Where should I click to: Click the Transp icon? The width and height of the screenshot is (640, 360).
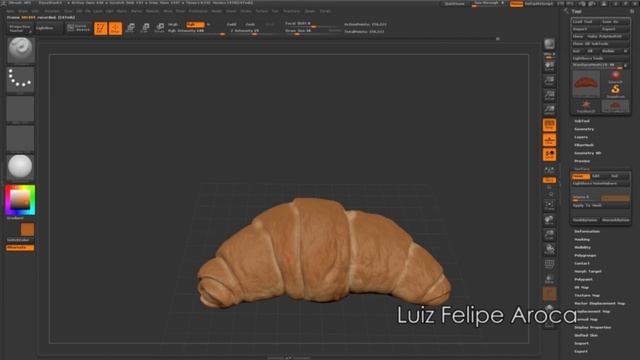tap(549, 279)
